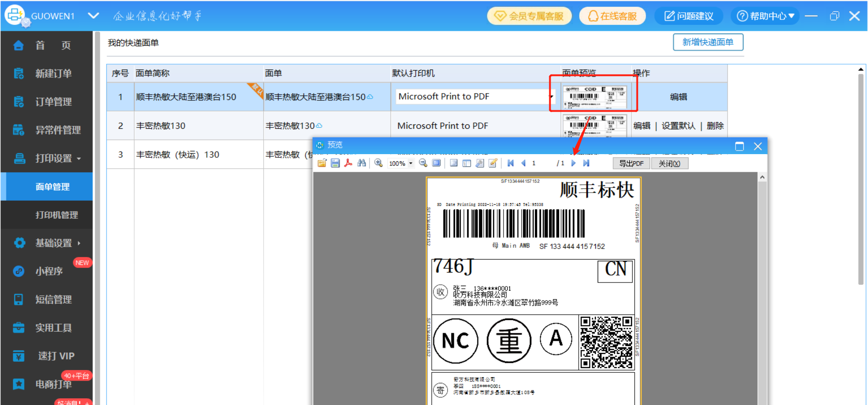The width and height of the screenshot is (868, 405).
Task: Click 删除 link for 丰密热敏130
Action: pos(715,126)
